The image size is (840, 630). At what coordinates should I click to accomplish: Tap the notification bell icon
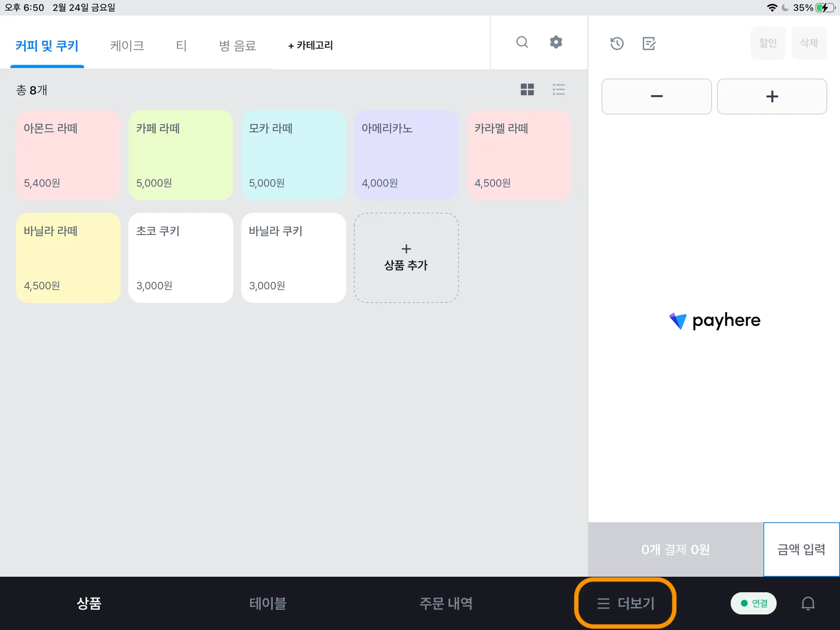pos(808,603)
